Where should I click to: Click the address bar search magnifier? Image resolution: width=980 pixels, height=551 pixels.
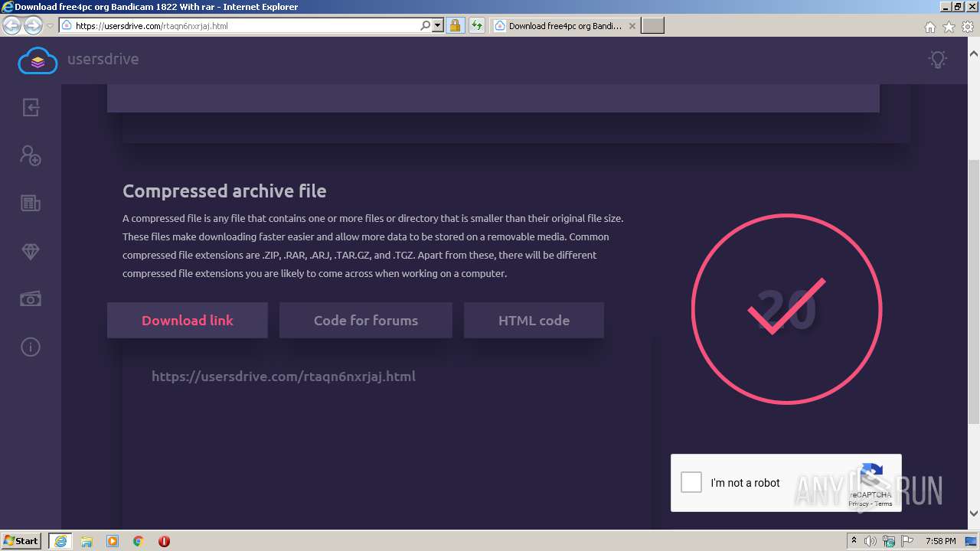(x=426, y=26)
